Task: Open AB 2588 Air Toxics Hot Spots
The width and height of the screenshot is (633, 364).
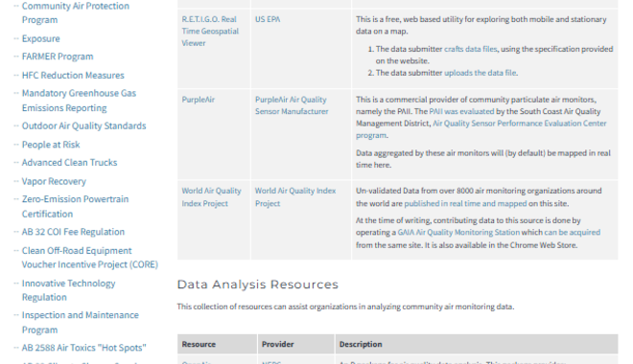Action: coord(84,348)
